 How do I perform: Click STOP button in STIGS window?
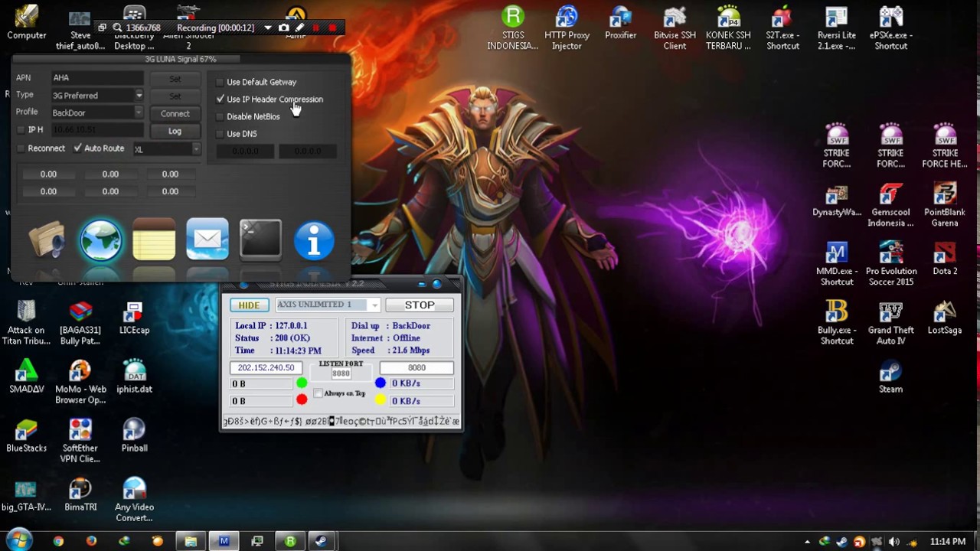pos(420,305)
